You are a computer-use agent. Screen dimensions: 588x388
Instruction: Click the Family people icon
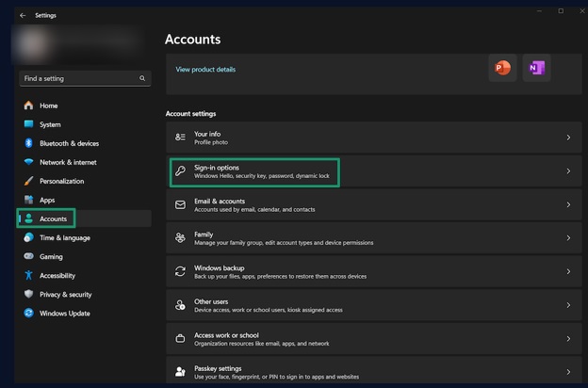coord(180,238)
